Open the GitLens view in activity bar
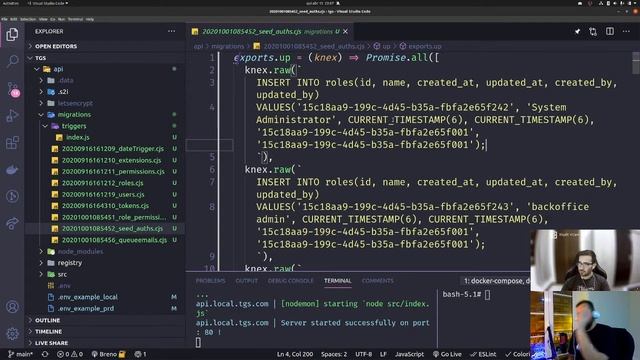Screen dimensions: 640x360 click(x=12, y=196)
